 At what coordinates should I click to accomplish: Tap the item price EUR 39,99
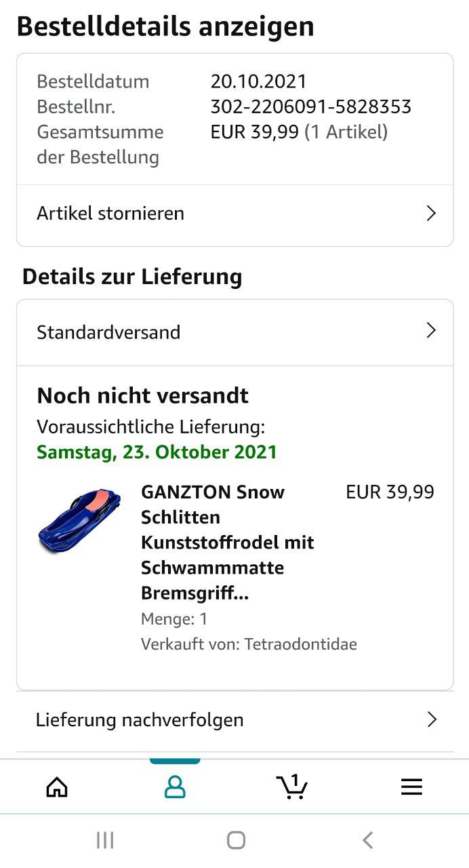[390, 492]
